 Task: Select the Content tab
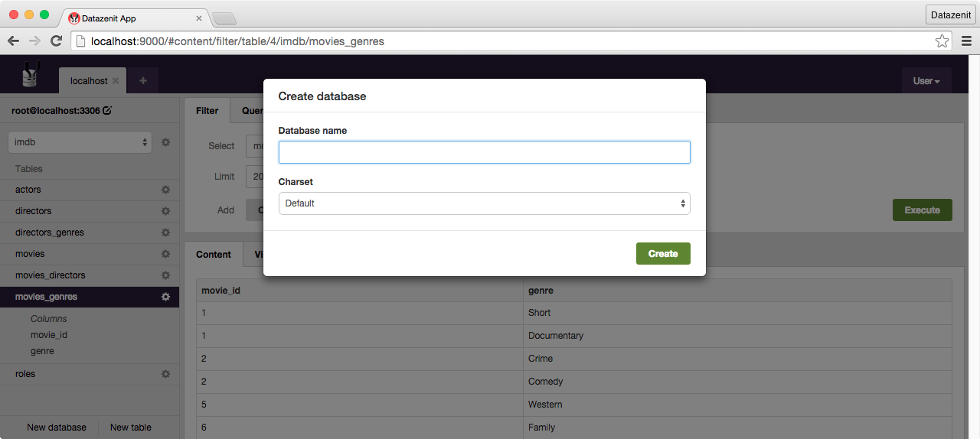(x=213, y=255)
